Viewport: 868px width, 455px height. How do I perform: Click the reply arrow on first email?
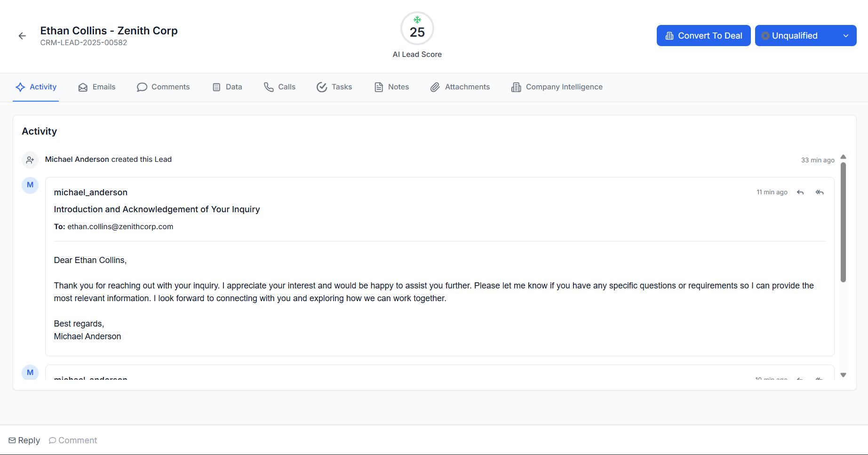800,192
